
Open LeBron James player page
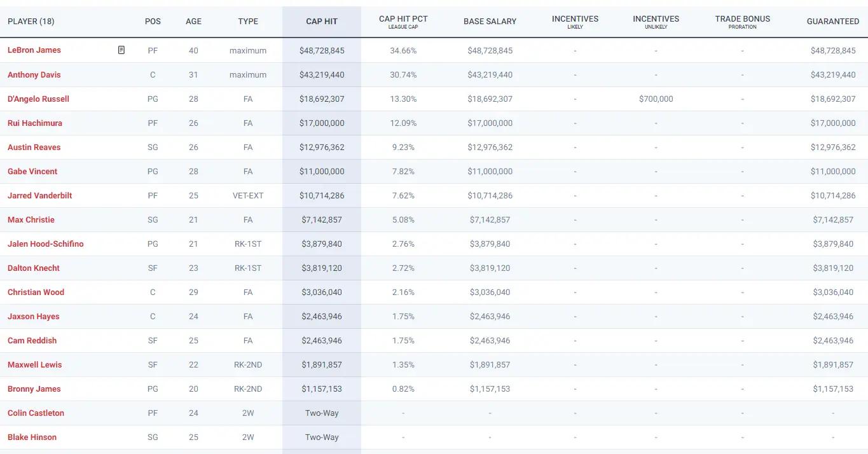coord(34,50)
